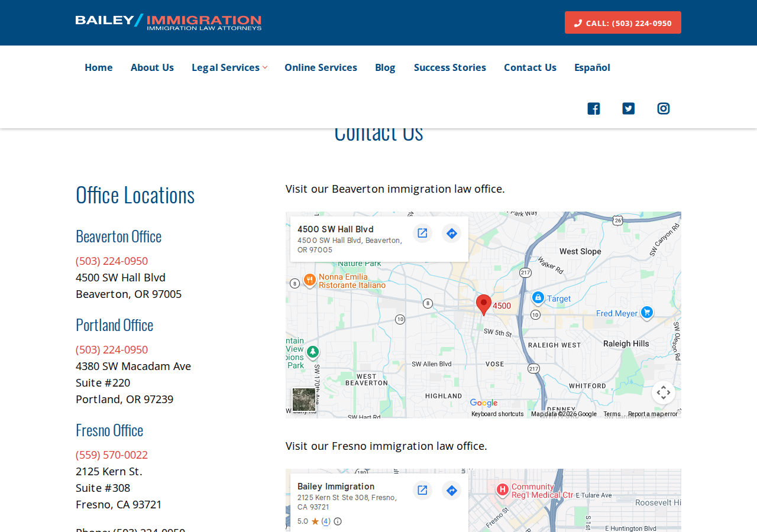
Task: Open Contact Us menu item
Action: click(530, 67)
